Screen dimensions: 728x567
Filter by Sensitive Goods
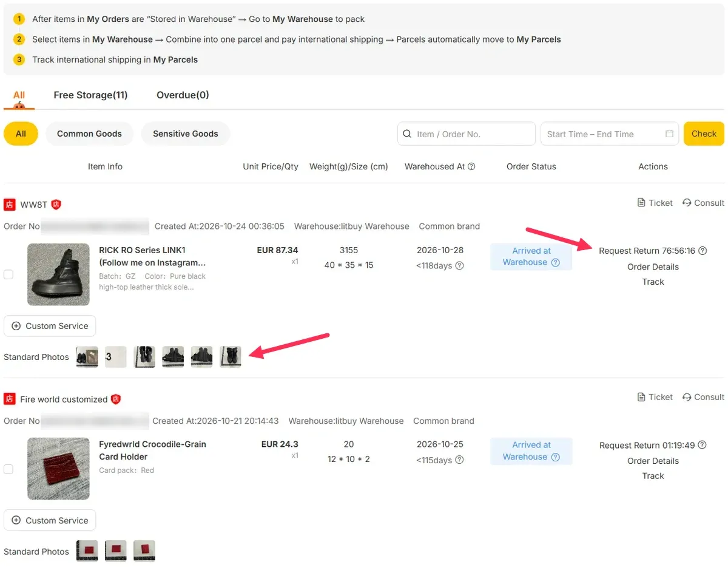[185, 134]
